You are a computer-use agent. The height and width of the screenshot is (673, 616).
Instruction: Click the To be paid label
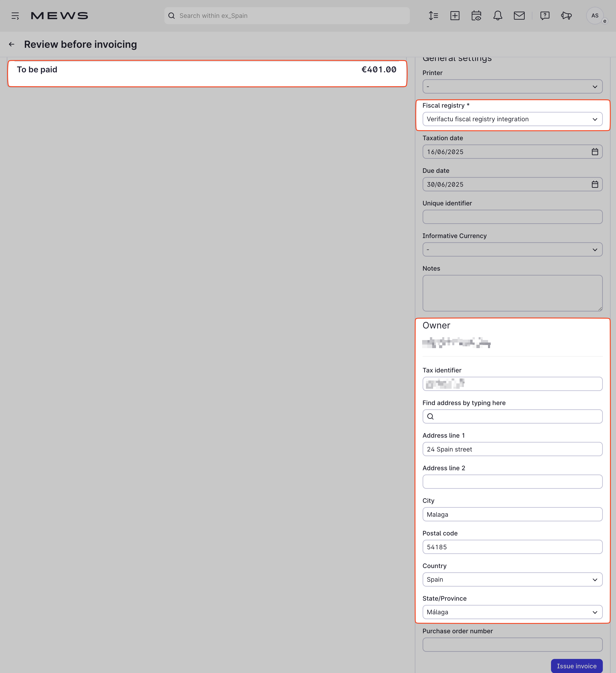pyautogui.click(x=37, y=69)
